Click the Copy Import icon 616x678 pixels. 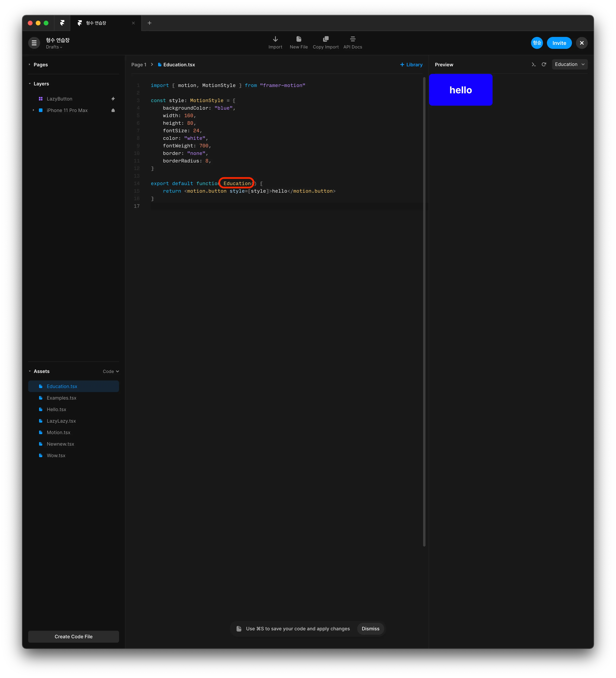tap(326, 39)
